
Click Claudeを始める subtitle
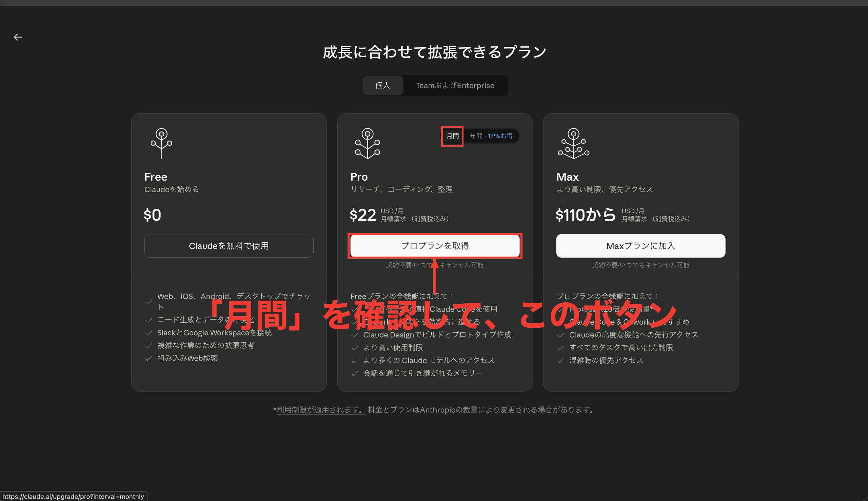(172, 189)
